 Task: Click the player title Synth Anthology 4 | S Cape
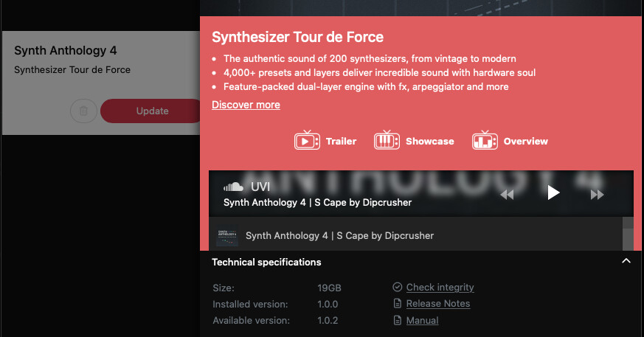317,202
